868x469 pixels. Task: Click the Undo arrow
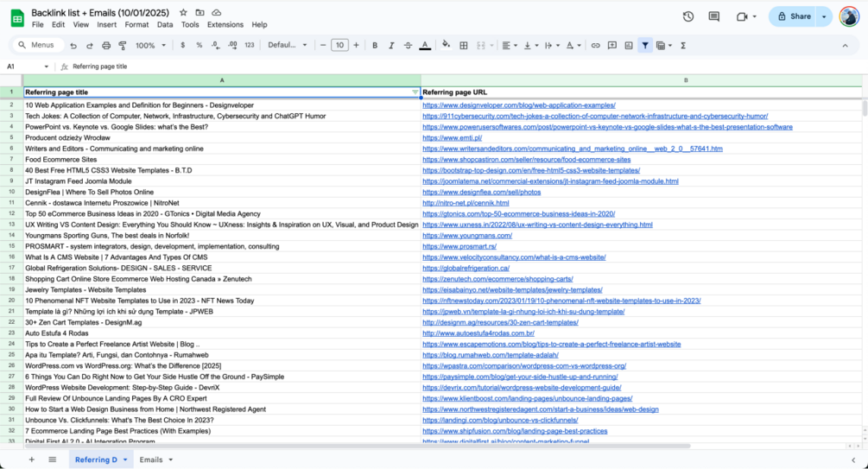point(73,46)
